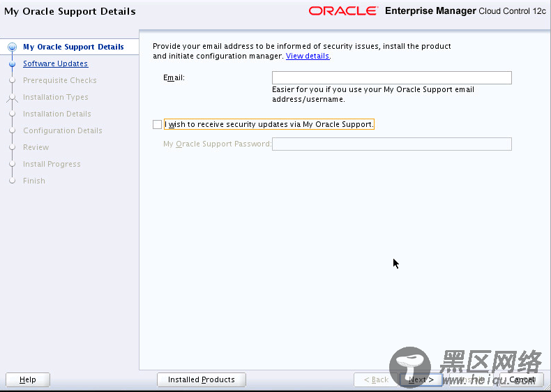Click the 'I wish to receive security updates' label
The width and height of the screenshot is (551, 392).
click(x=269, y=124)
